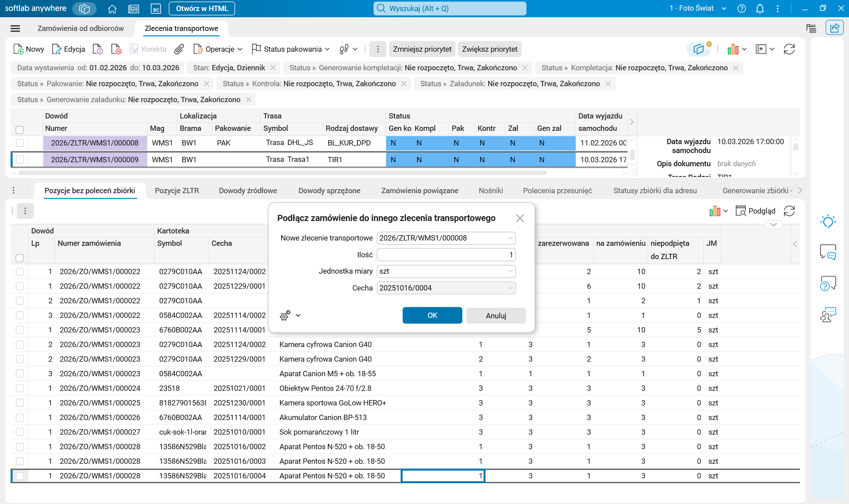This screenshot has height=504, width=849.
Task: Tick checkbox for Sok pomarańczowy row
Action: (x=20, y=432)
